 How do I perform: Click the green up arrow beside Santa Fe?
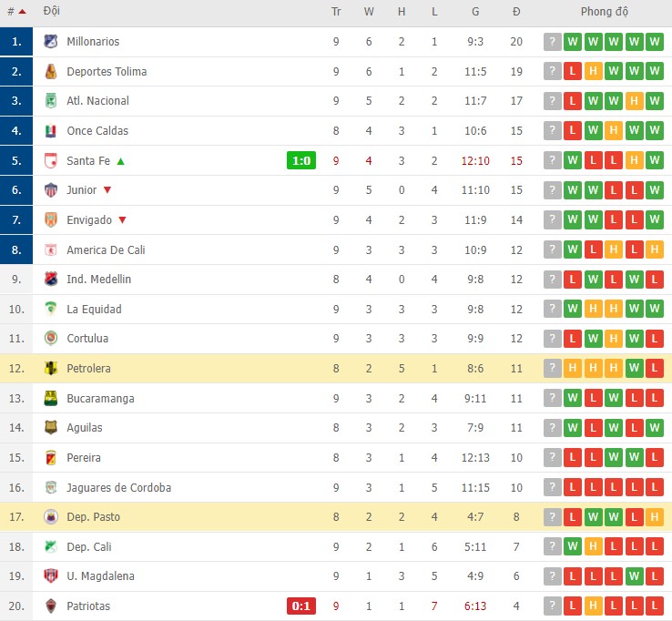click(120, 161)
